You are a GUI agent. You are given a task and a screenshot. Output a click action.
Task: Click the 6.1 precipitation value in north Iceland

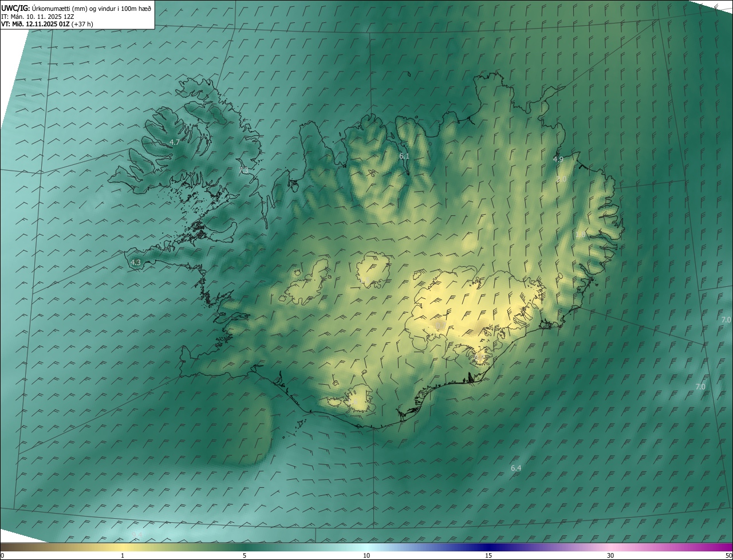click(404, 156)
